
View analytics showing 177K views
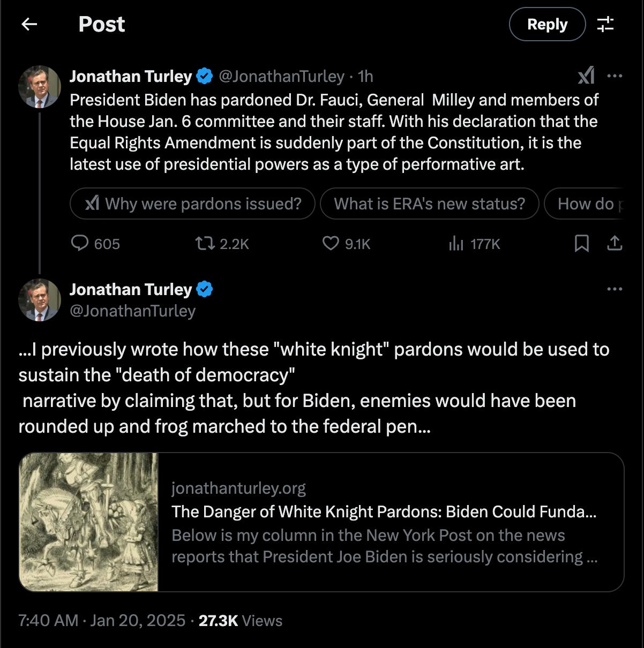tap(474, 244)
